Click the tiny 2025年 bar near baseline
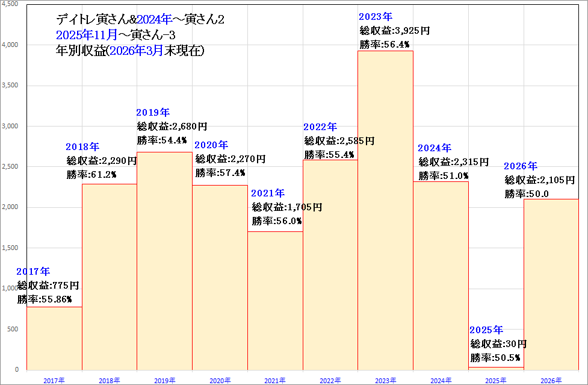 (496, 368)
